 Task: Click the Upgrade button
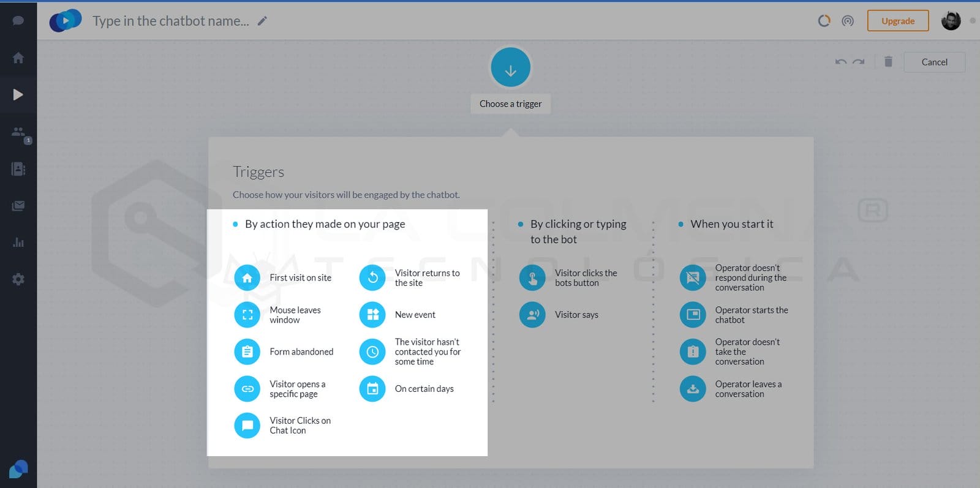click(x=897, y=21)
